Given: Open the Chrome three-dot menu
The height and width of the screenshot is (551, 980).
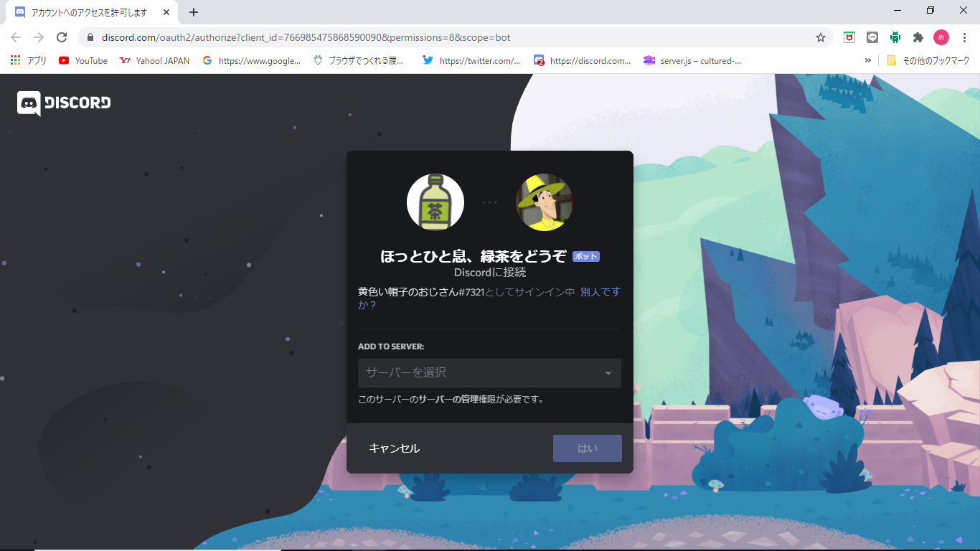Looking at the screenshot, I should [964, 37].
